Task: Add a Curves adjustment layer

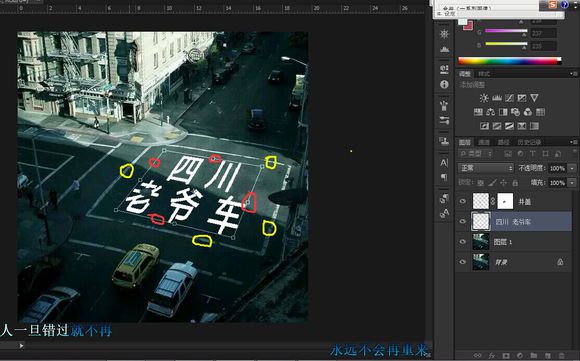Action: [509, 98]
